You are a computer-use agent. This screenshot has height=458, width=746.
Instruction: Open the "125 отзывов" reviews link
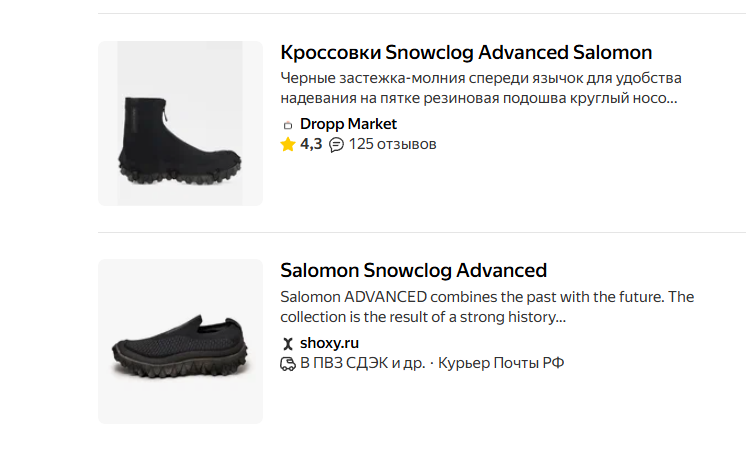coord(392,144)
